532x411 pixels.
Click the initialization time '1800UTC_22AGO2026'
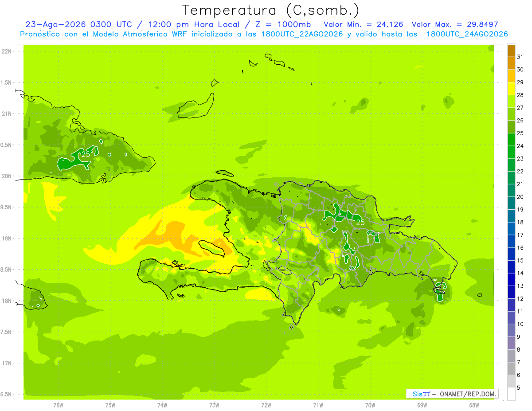coord(300,34)
